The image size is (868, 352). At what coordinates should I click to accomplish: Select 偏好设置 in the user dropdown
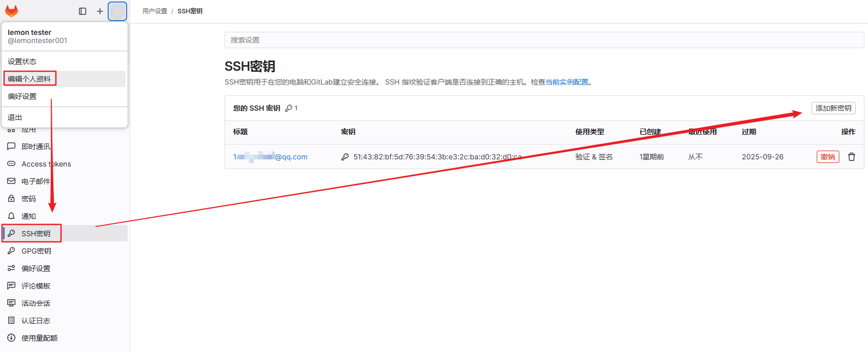click(x=22, y=96)
